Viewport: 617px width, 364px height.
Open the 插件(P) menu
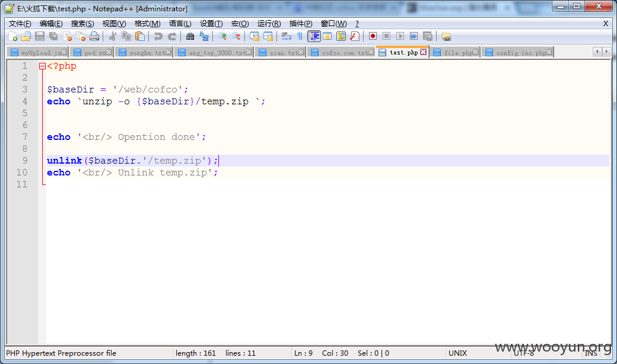coord(301,24)
